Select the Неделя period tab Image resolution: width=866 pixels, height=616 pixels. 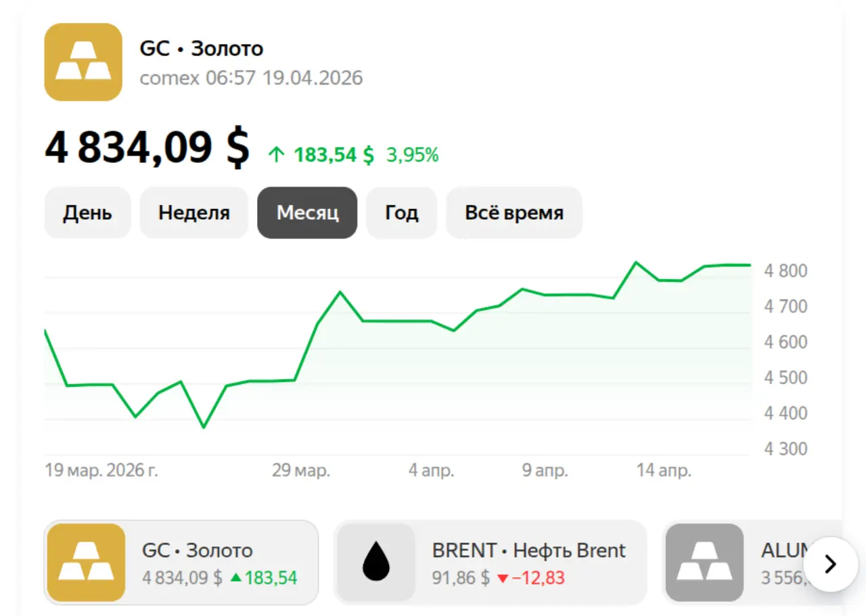[194, 213]
